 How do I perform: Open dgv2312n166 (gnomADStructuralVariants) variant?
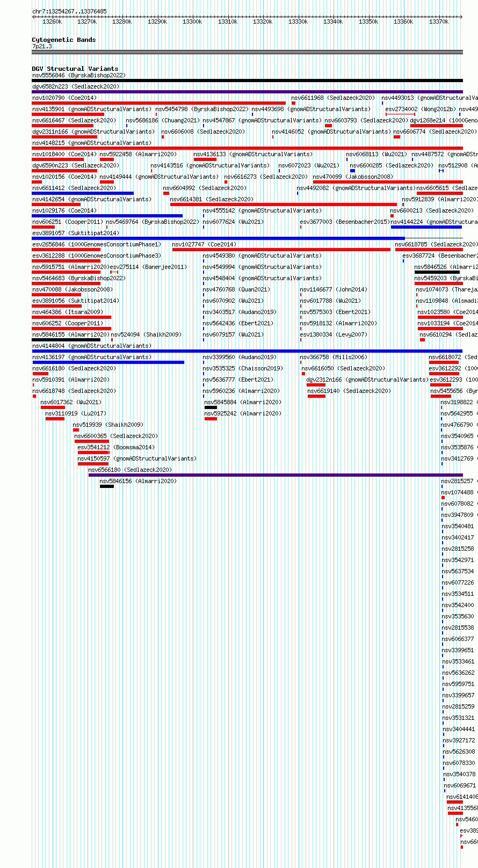pos(368,380)
